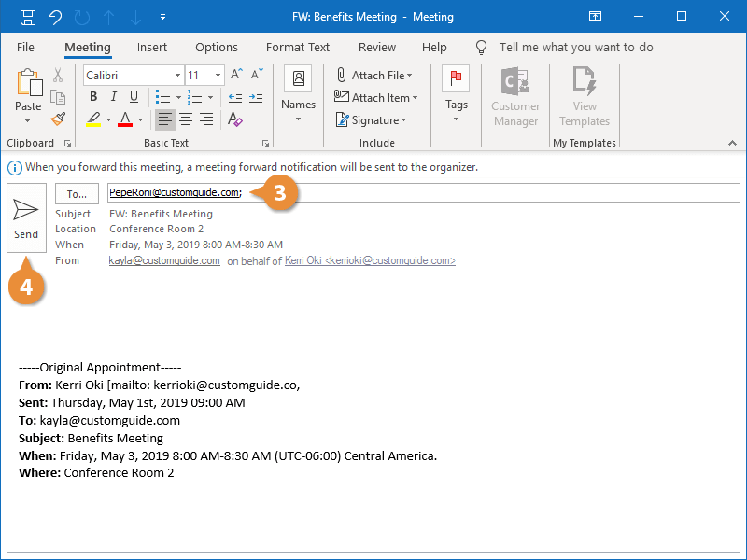Screen dimensions: 747x560
Task: Click the kayla@customguide.com From link
Action: [164, 261]
